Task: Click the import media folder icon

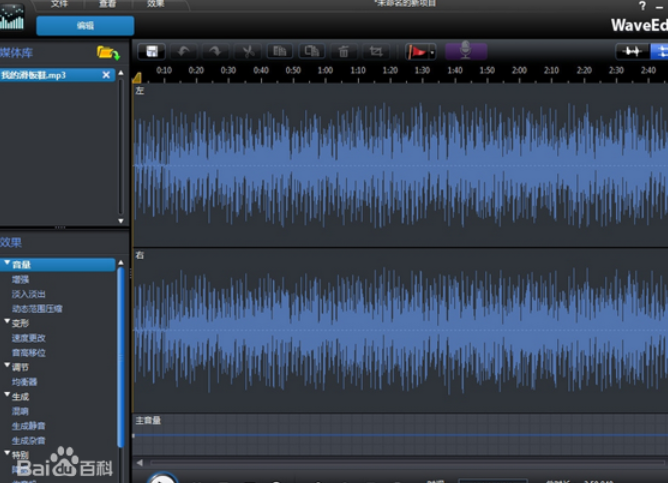Action: [108, 53]
